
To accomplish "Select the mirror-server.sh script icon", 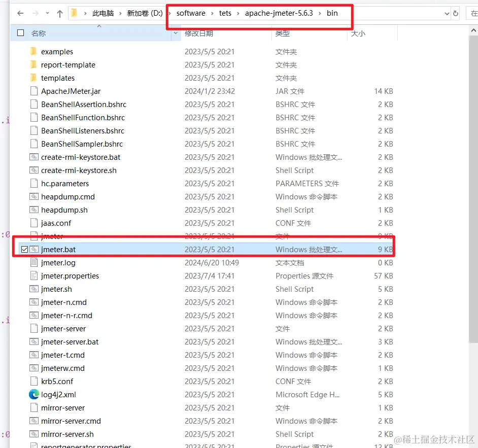I will (x=34, y=434).
